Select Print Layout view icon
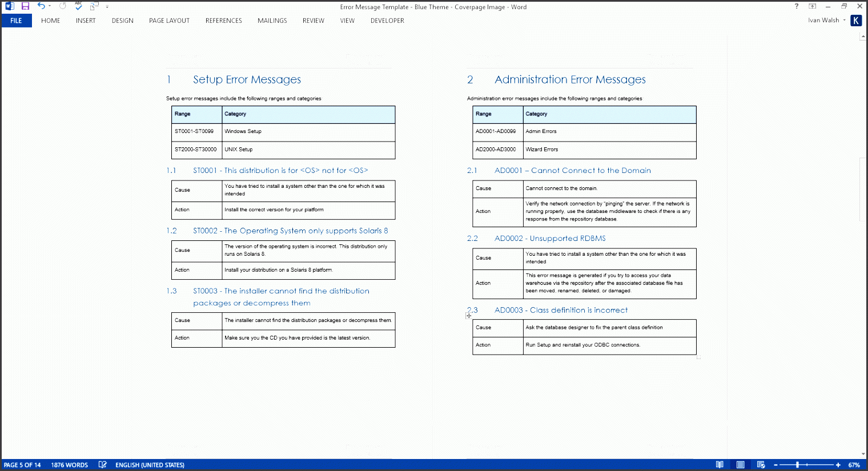The height and width of the screenshot is (471, 868). click(x=740, y=465)
